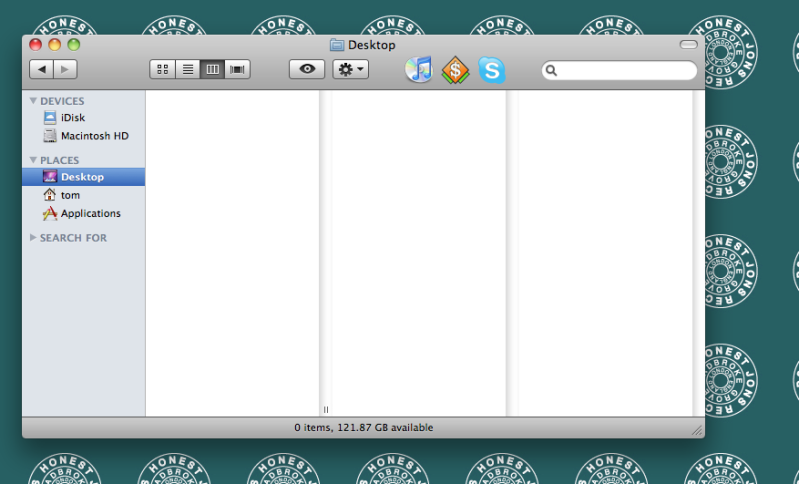Expand the SEARCH FOR section triangle
The height and width of the screenshot is (484, 799).
click(x=33, y=237)
